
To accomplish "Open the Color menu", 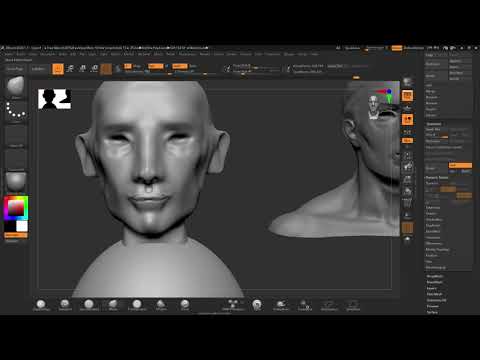I will pyautogui.click(x=33, y=54).
